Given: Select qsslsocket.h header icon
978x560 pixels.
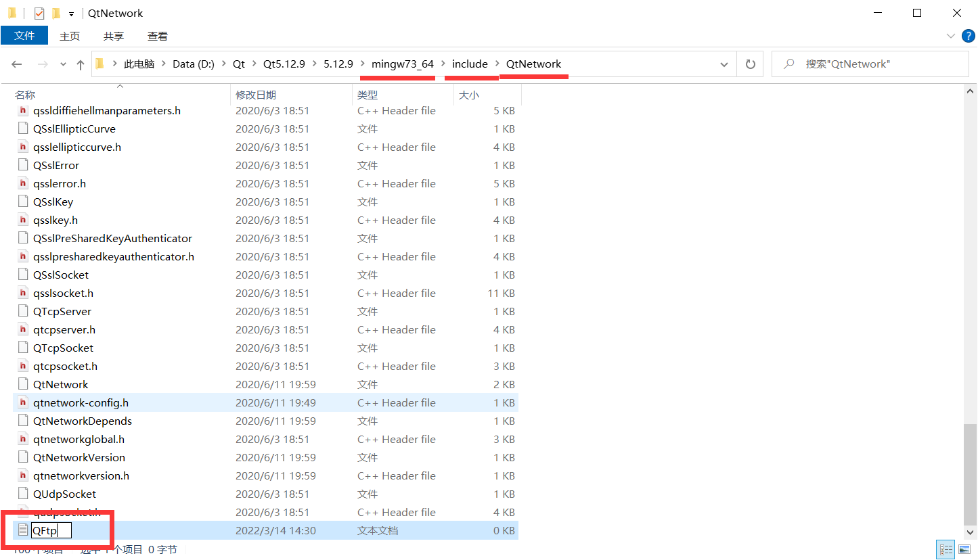Looking at the screenshot, I should coord(23,293).
